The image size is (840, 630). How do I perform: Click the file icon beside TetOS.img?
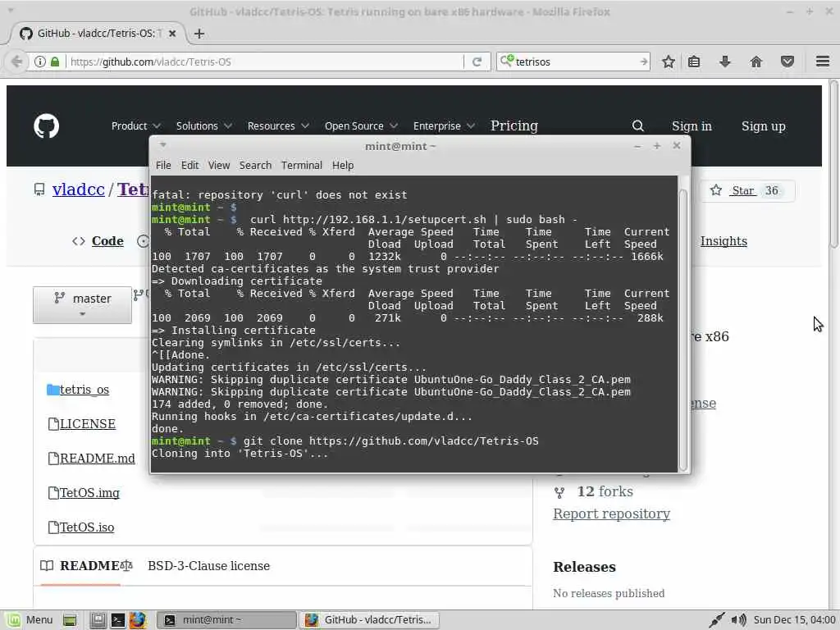click(53, 493)
